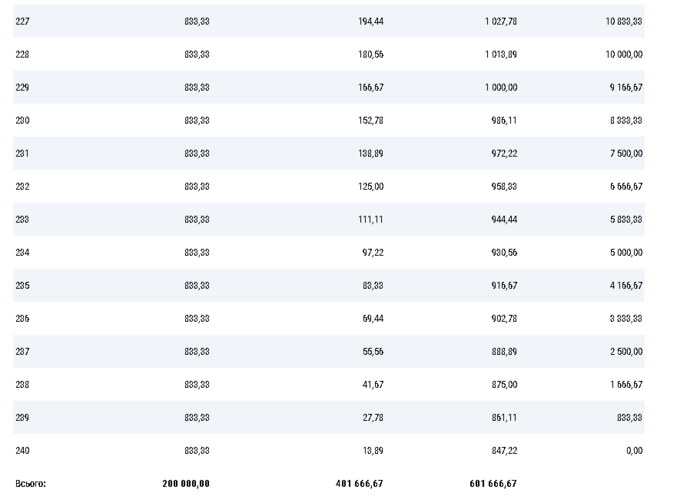Click payment amount 986,11

pyautogui.click(x=504, y=120)
